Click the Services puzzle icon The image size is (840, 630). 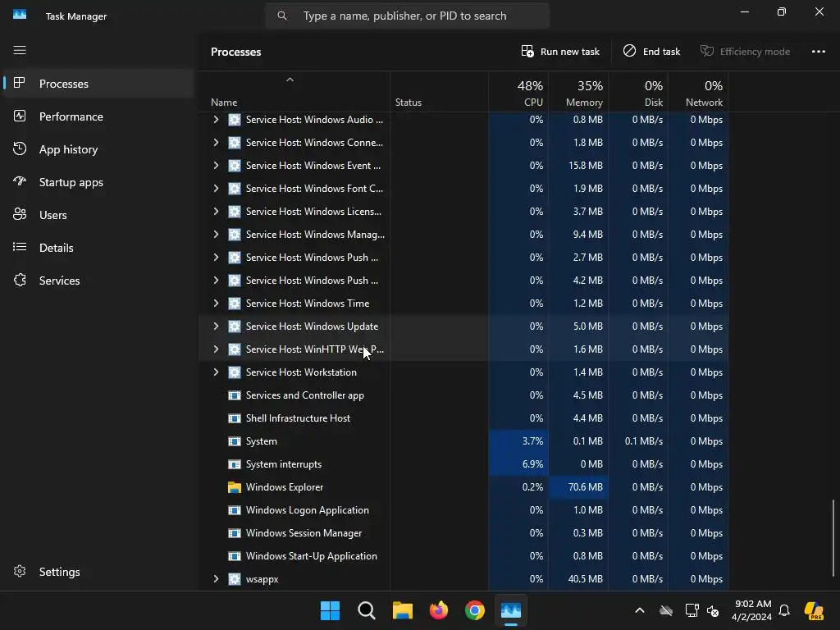[x=20, y=280]
